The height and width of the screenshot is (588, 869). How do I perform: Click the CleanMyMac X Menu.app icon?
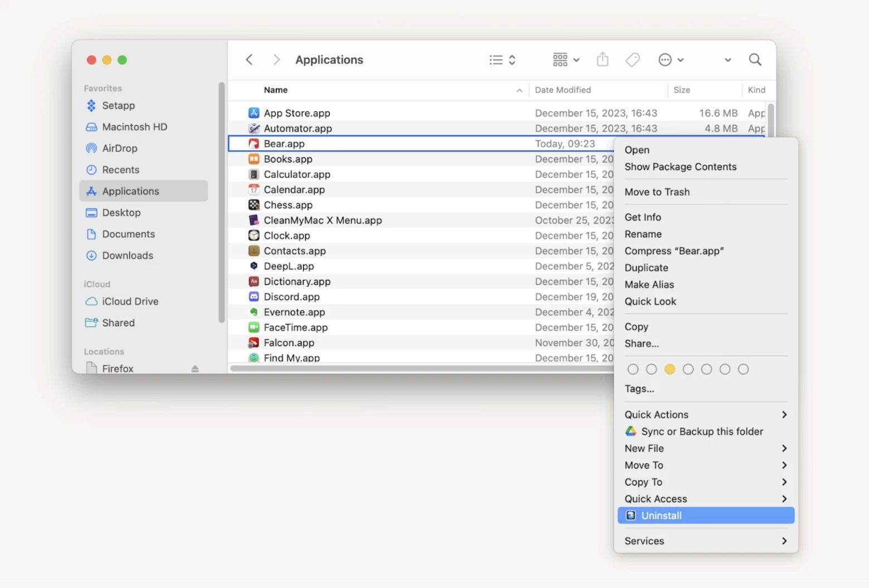[254, 220]
